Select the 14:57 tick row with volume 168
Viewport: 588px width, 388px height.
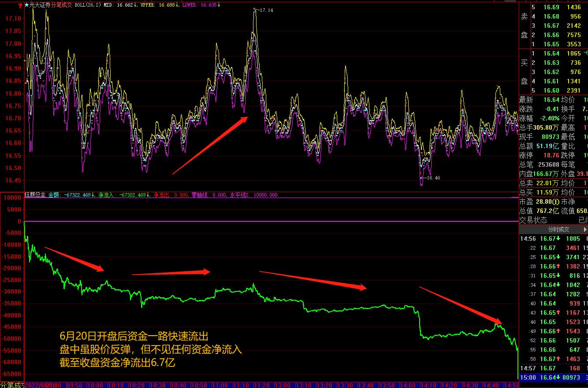pyautogui.click(x=554, y=368)
